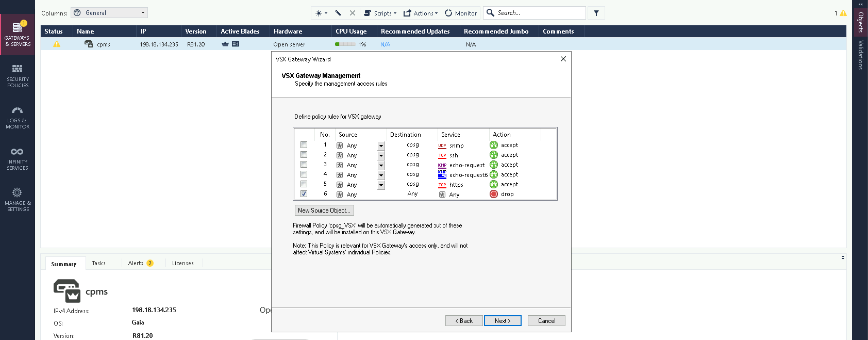Click the pencil edit icon in toolbar
Image resolution: width=868 pixels, height=340 pixels.
pos(338,13)
